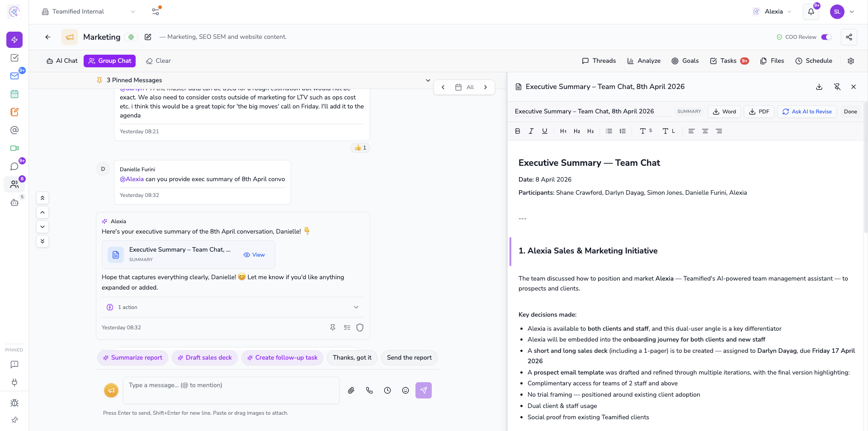
Task: Open the emoji picker in message box
Action: pos(406,390)
